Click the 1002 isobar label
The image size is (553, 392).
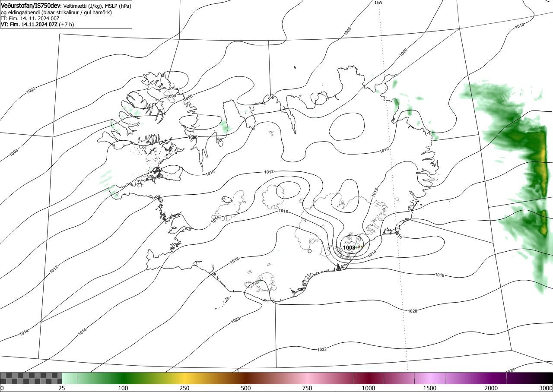pyautogui.click(x=31, y=90)
